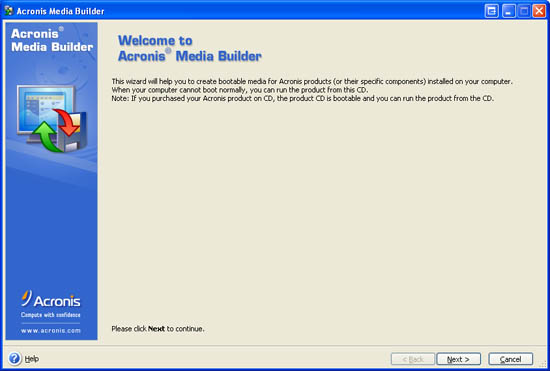Click the window resize grip in corner
Image resolution: width=550 pixels, height=371 pixels.
point(544,365)
